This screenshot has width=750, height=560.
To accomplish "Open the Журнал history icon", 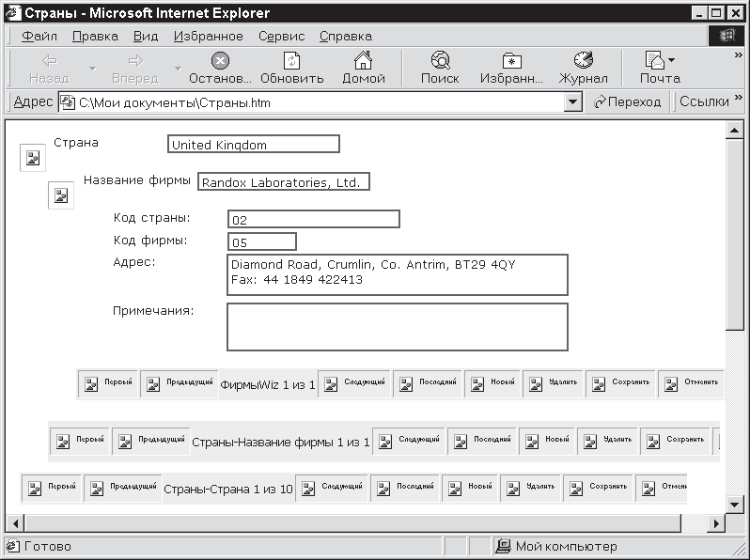I will click(583, 62).
